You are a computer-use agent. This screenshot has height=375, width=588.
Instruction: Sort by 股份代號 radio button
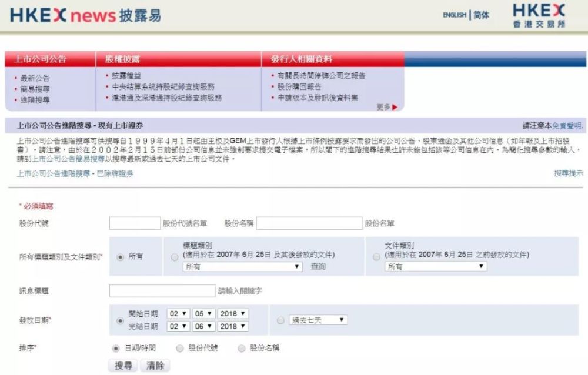[x=179, y=349]
